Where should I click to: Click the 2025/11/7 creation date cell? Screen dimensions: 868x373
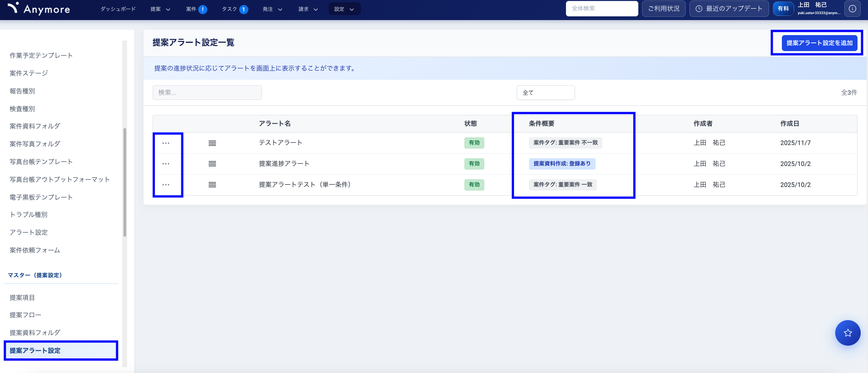click(795, 143)
